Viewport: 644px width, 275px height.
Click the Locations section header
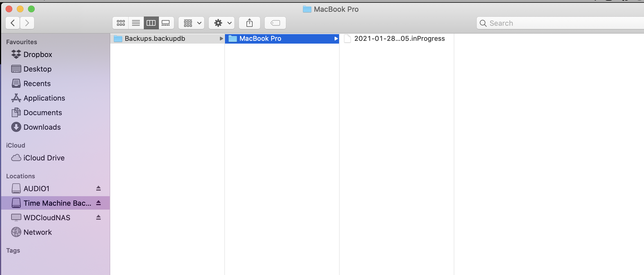(20, 176)
